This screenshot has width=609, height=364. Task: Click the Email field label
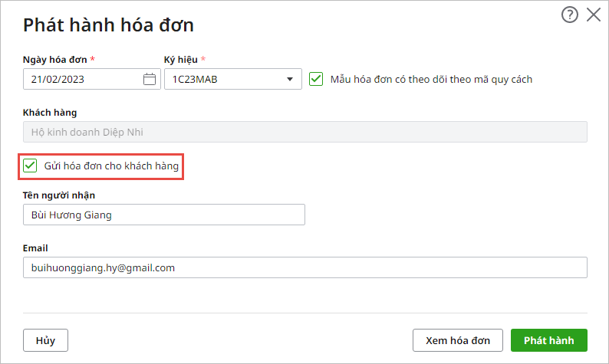[35, 248]
